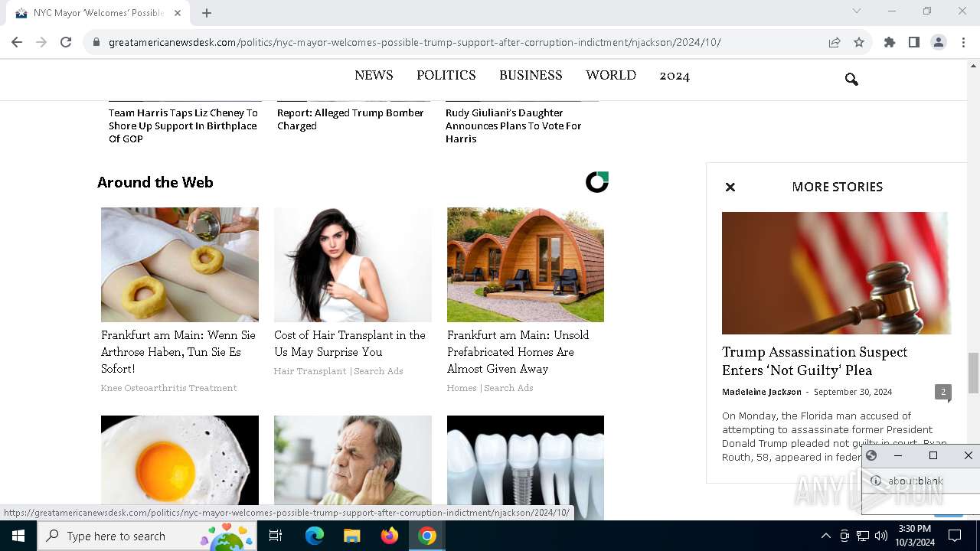Open the Windows Start menu
The width and height of the screenshot is (980, 551).
click(18, 536)
